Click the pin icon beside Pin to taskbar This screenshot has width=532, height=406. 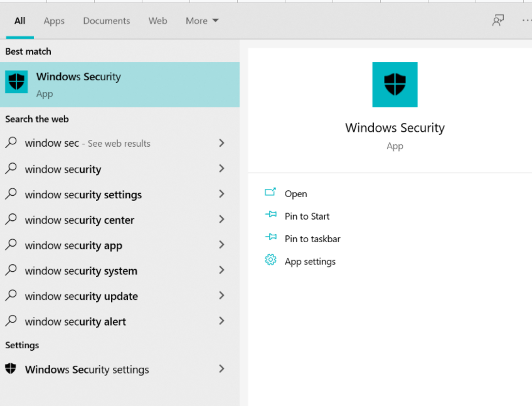coord(270,238)
